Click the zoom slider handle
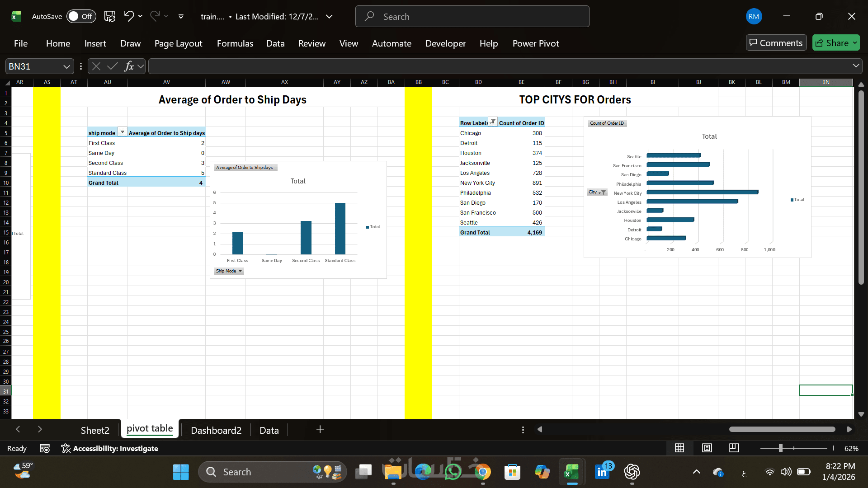The height and width of the screenshot is (488, 868). tap(780, 448)
